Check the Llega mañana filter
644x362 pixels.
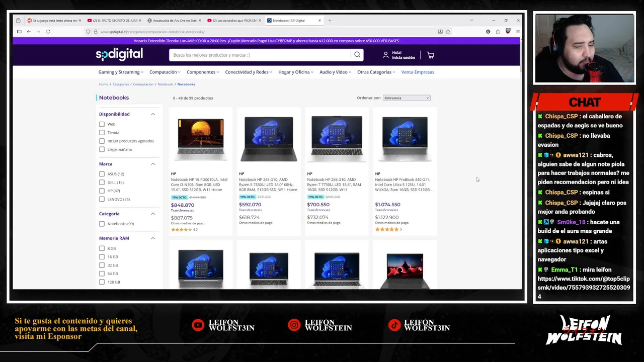tap(102, 149)
